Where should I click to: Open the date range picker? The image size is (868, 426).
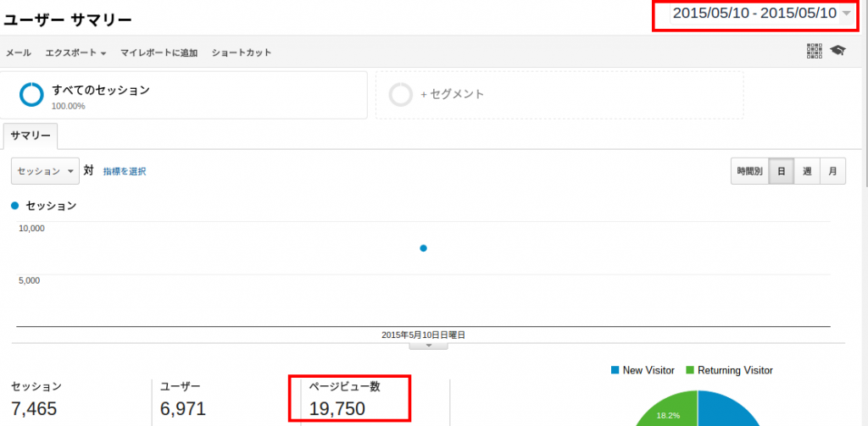tap(762, 14)
